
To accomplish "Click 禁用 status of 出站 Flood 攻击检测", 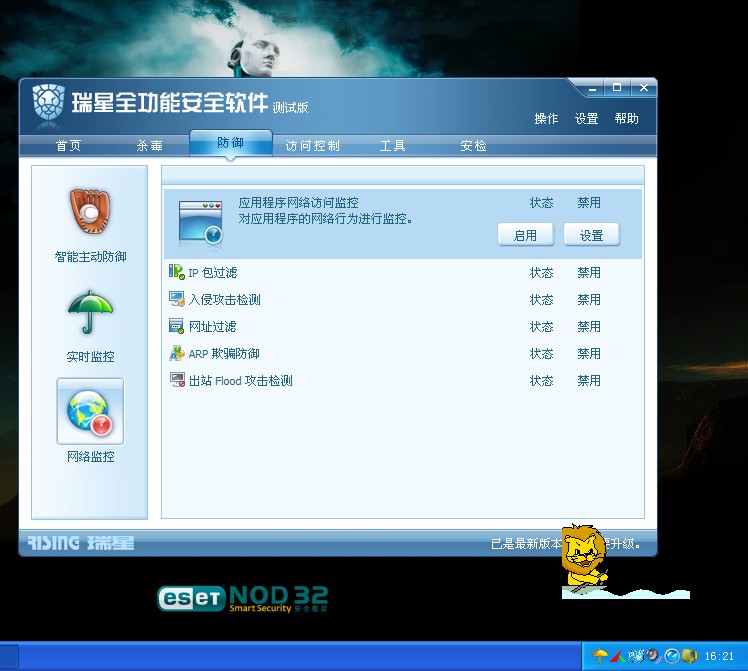I will 589,381.
